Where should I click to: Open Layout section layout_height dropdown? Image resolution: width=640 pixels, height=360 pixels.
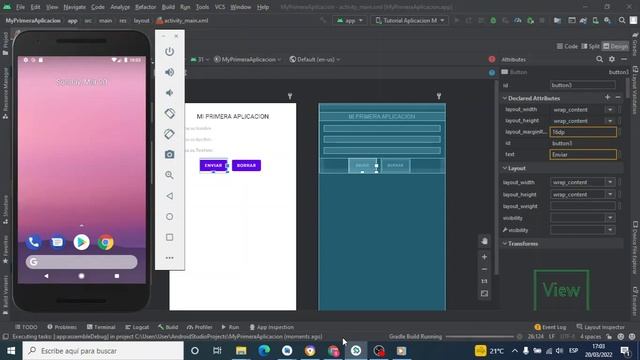[610, 194]
